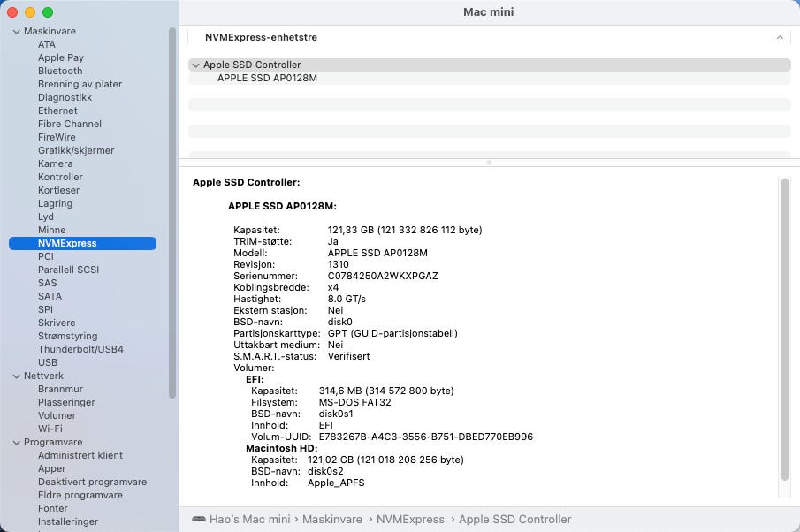Select APPLE SSD AP0128M in device tree
Image resolution: width=800 pixels, height=532 pixels.
pos(267,78)
